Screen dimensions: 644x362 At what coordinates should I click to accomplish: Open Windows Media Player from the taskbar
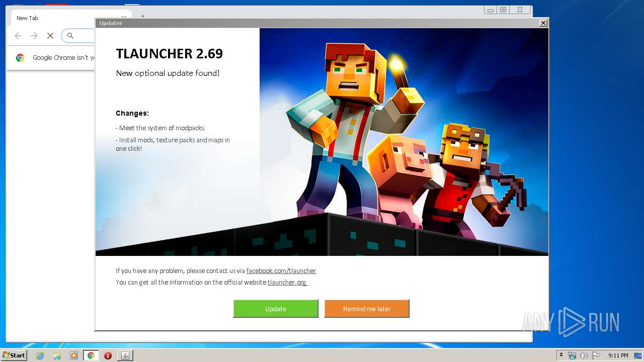click(x=74, y=355)
